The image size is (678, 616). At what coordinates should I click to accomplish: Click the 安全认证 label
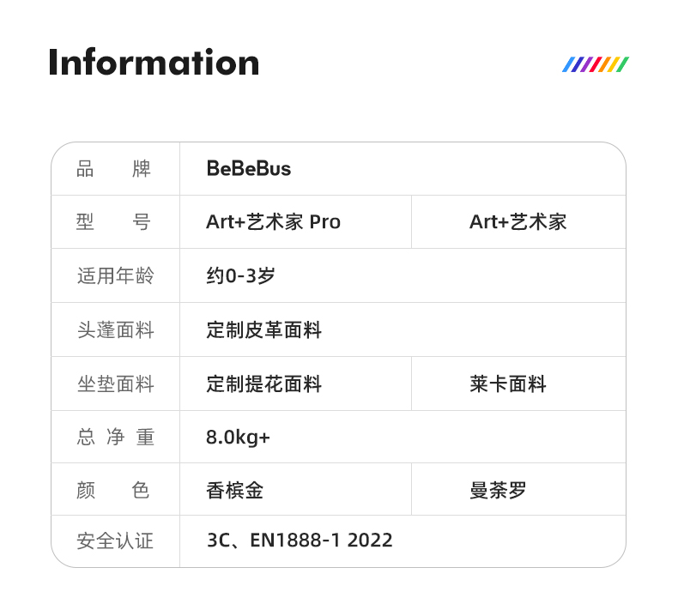click(115, 541)
